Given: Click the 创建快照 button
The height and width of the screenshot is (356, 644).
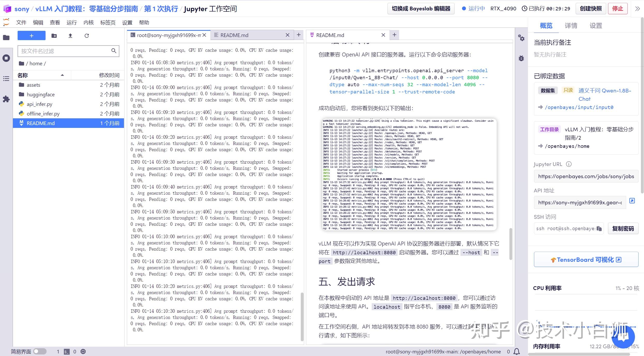Looking at the screenshot, I should (x=591, y=9).
